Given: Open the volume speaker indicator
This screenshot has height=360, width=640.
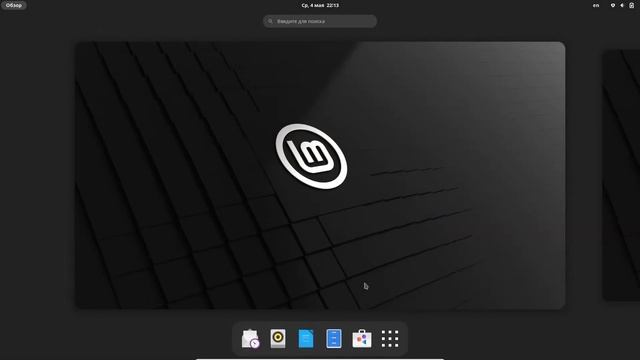Looking at the screenshot, I should coord(622,5).
